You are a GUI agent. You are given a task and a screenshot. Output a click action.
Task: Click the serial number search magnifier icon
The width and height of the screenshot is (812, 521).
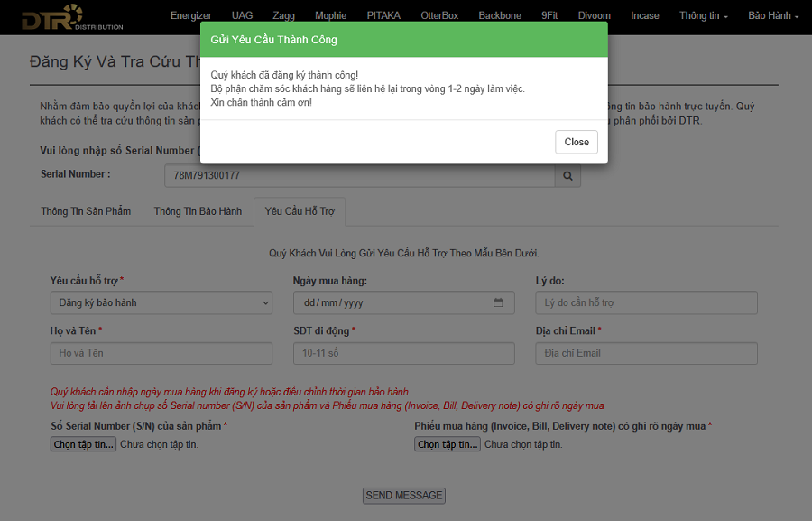(x=567, y=176)
